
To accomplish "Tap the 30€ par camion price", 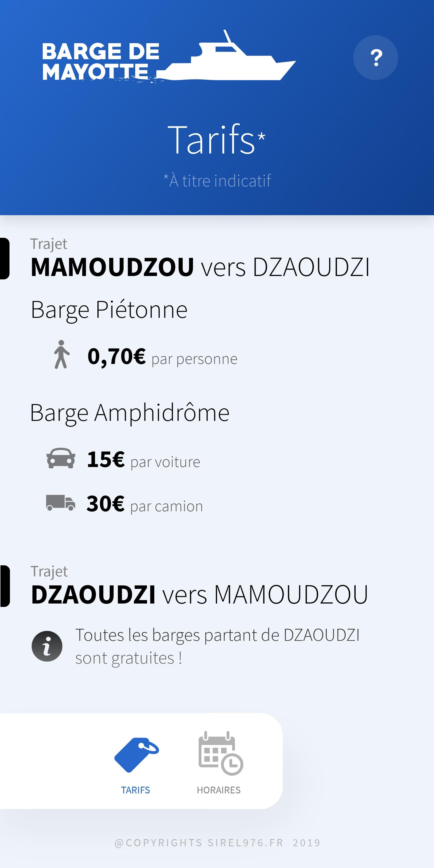I will click(145, 505).
